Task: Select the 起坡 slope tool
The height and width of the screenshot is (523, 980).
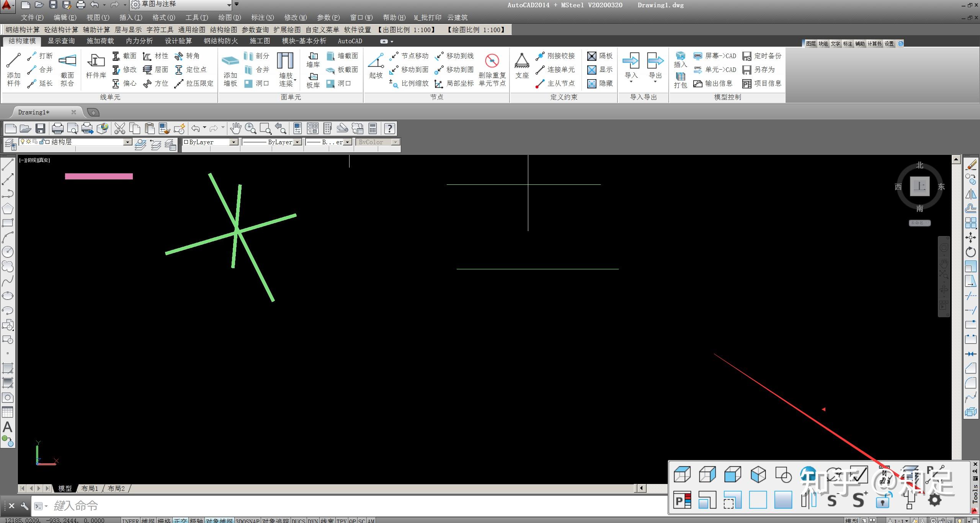Action: pos(376,66)
